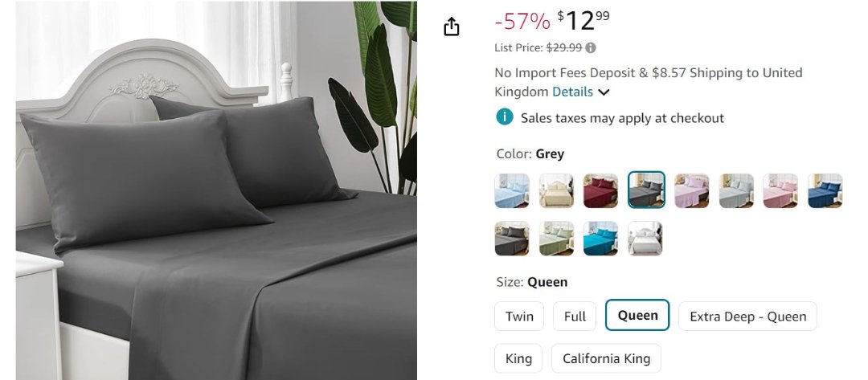Viewport: 868px width, 380px height.
Task: Open the shipping Details link
Action: tap(572, 92)
